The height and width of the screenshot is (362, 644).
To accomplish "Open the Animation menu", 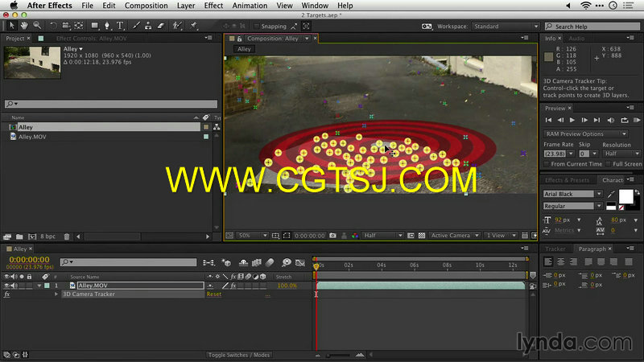I will tap(250, 6).
